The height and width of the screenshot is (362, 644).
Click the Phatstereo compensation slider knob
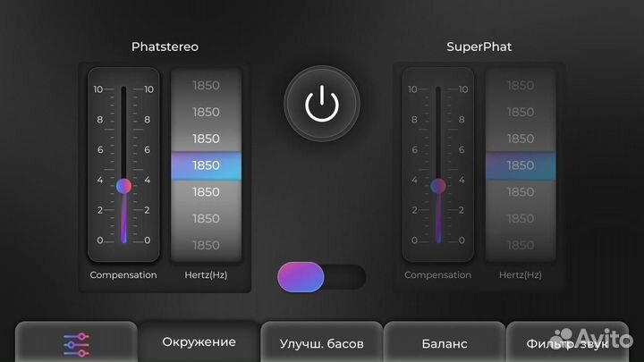pos(123,186)
